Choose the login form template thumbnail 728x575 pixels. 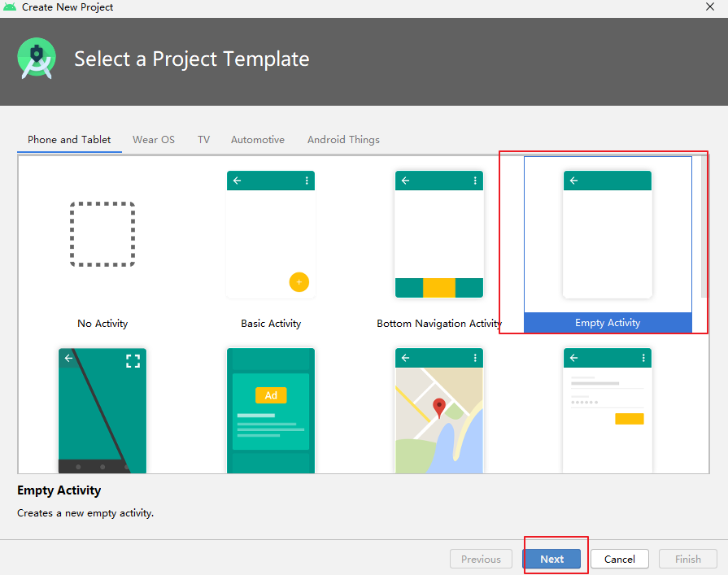click(608, 411)
